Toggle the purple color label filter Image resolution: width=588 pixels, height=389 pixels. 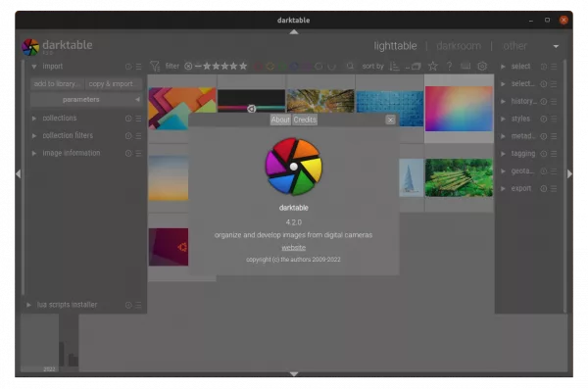307,67
